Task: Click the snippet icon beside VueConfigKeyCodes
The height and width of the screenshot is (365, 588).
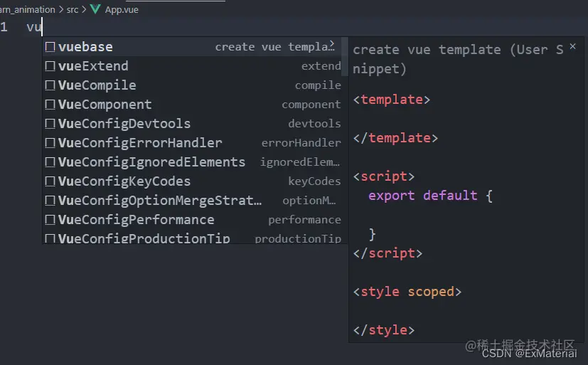Action: click(50, 181)
